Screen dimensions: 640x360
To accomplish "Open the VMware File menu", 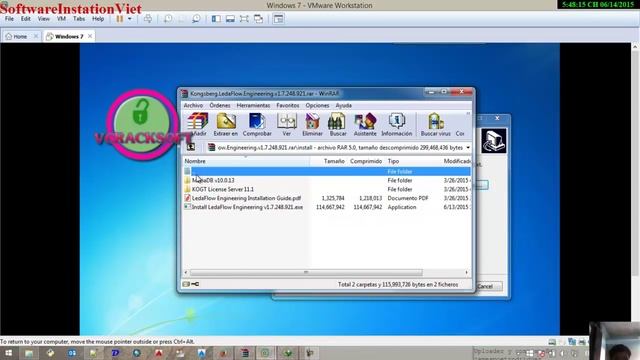I will [x=9, y=19].
